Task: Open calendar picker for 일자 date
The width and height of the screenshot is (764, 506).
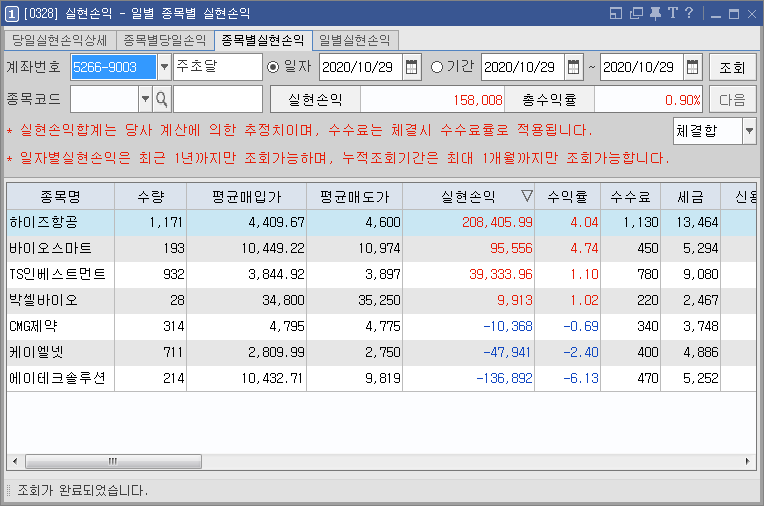Action: 411,67
